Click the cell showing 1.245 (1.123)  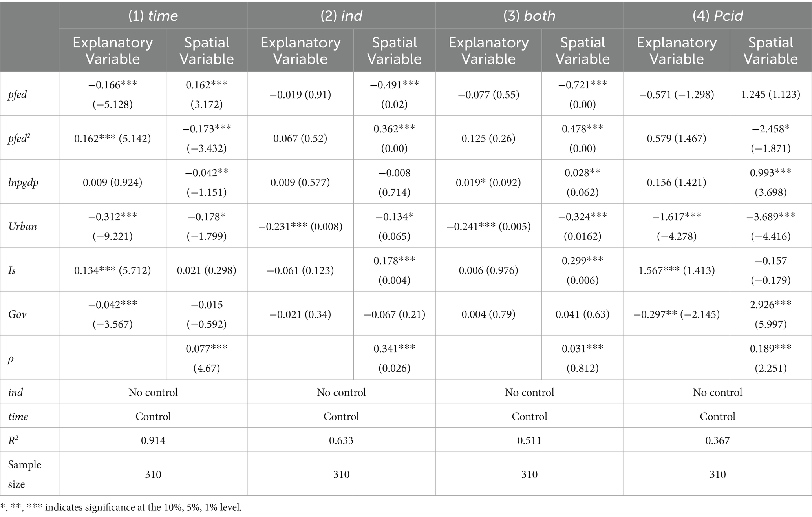click(x=770, y=95)
